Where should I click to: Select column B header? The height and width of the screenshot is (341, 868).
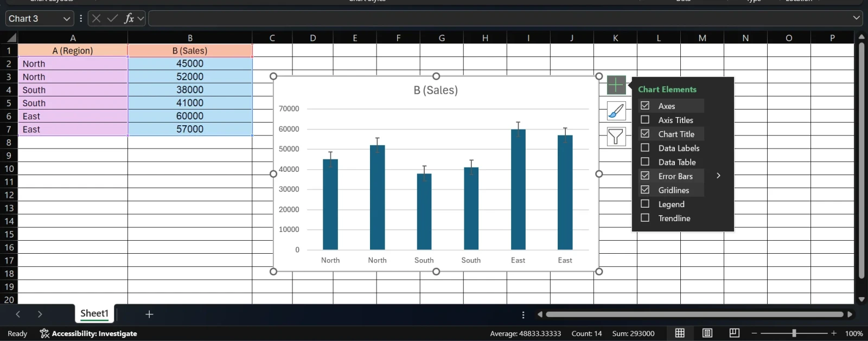tap(190, 38)
